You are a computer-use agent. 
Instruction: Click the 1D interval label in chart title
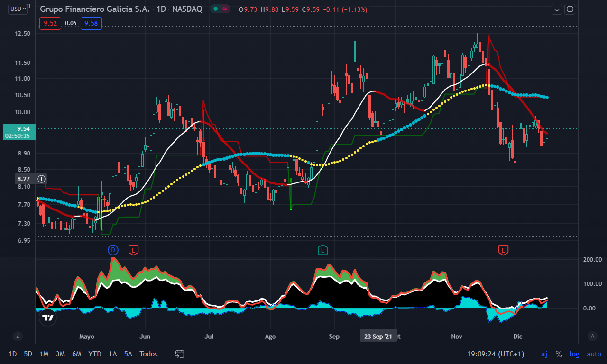(x=161, y=9)
